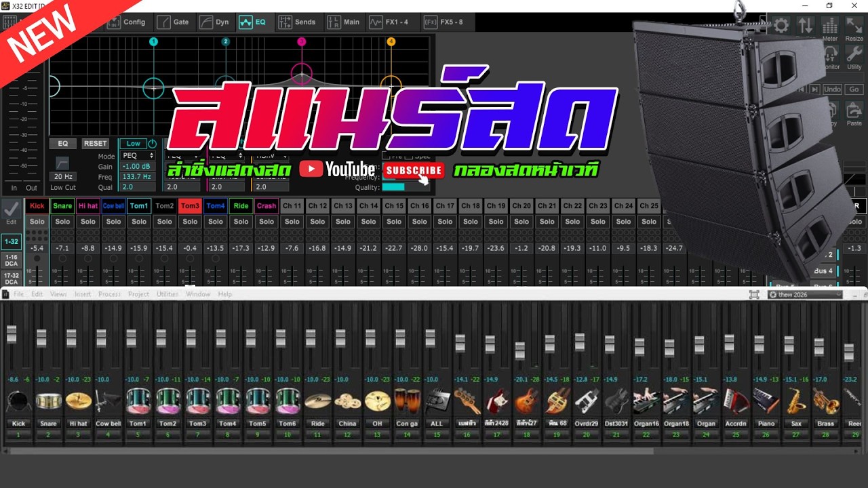Click the Sax track fader handle

(789, 344)
